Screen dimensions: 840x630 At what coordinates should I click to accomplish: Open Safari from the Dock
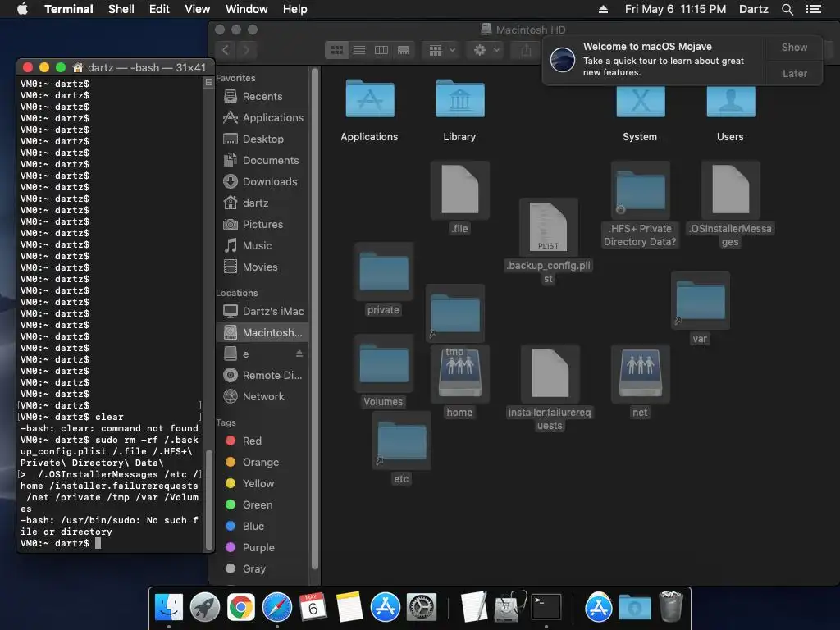tap(277, 608)
